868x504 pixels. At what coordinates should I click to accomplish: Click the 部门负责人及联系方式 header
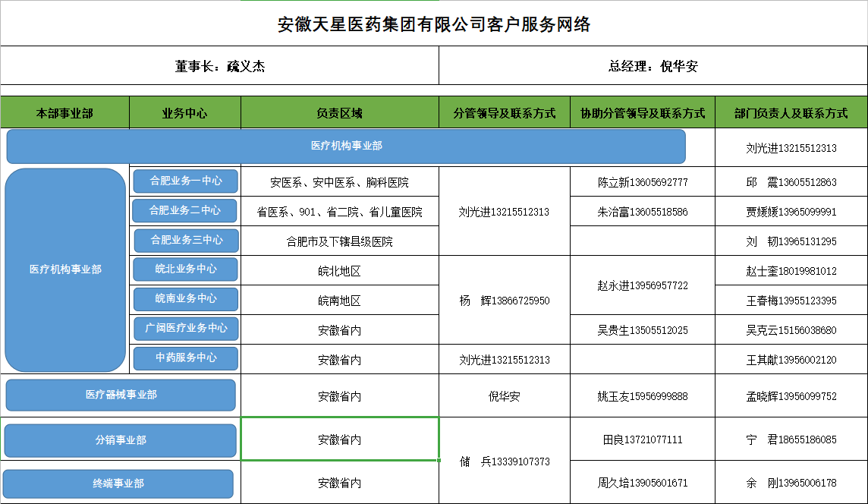[791, 113]
